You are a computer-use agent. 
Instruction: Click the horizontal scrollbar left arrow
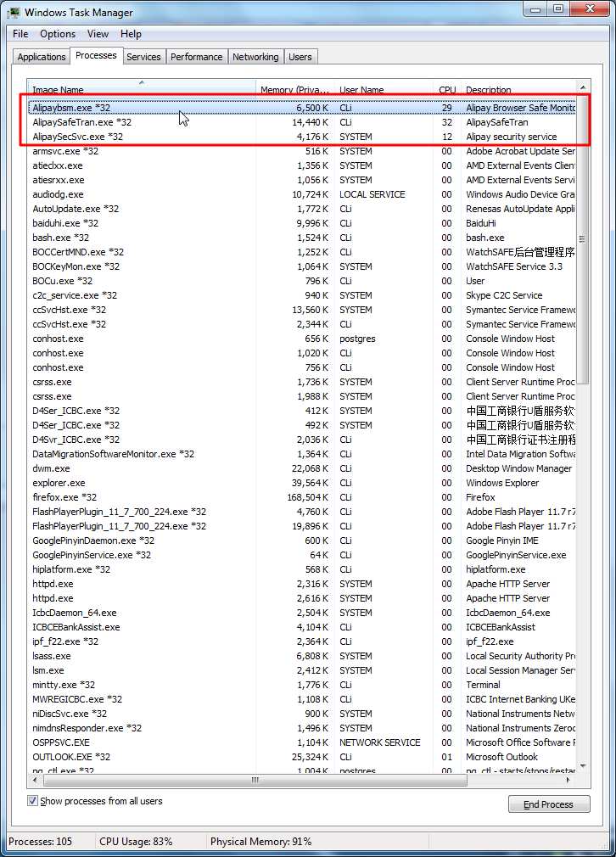pyautogui.click(x=35, y=780)
